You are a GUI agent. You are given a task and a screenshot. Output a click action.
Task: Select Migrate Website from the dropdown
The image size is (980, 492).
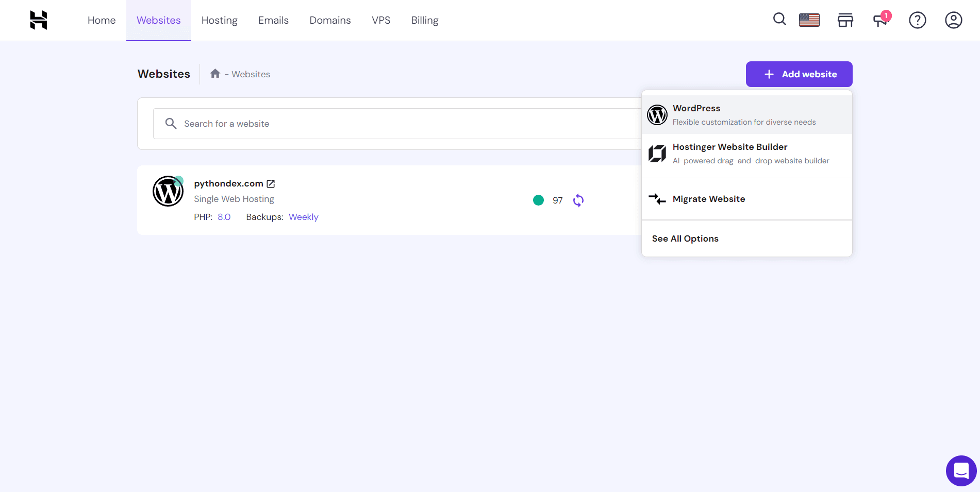pos(708,199)
